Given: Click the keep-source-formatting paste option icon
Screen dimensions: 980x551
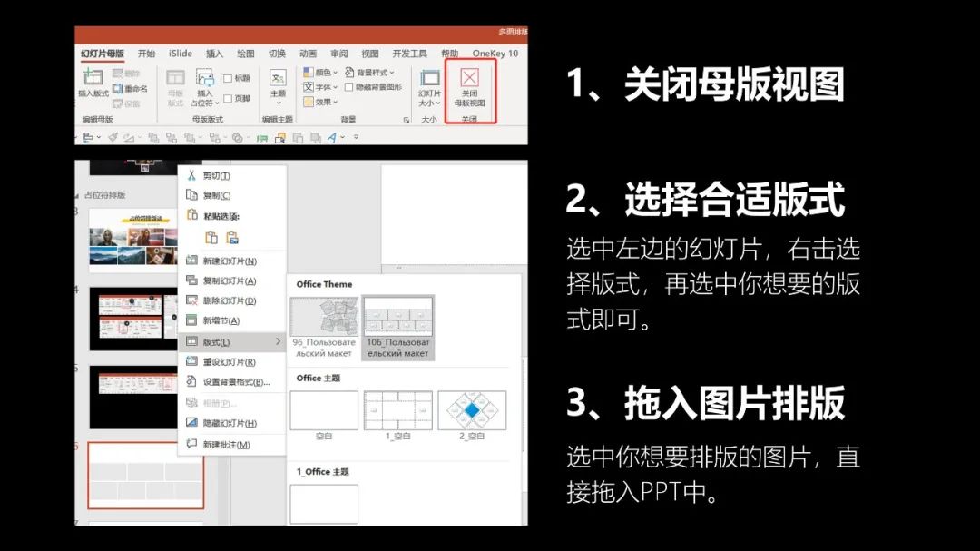Looking at the screenshot, I should pyautogui.click(x=211, y=238).
